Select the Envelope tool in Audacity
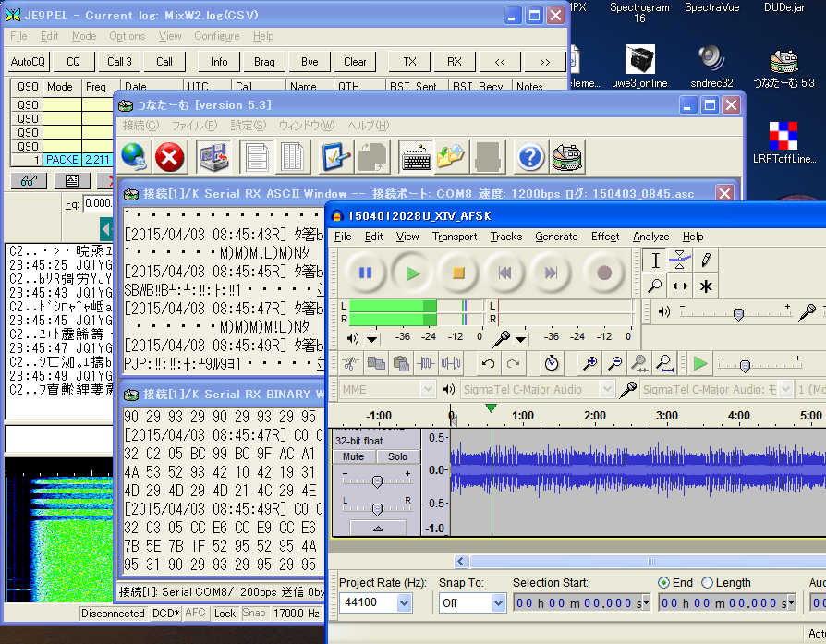 click(680, 261)
